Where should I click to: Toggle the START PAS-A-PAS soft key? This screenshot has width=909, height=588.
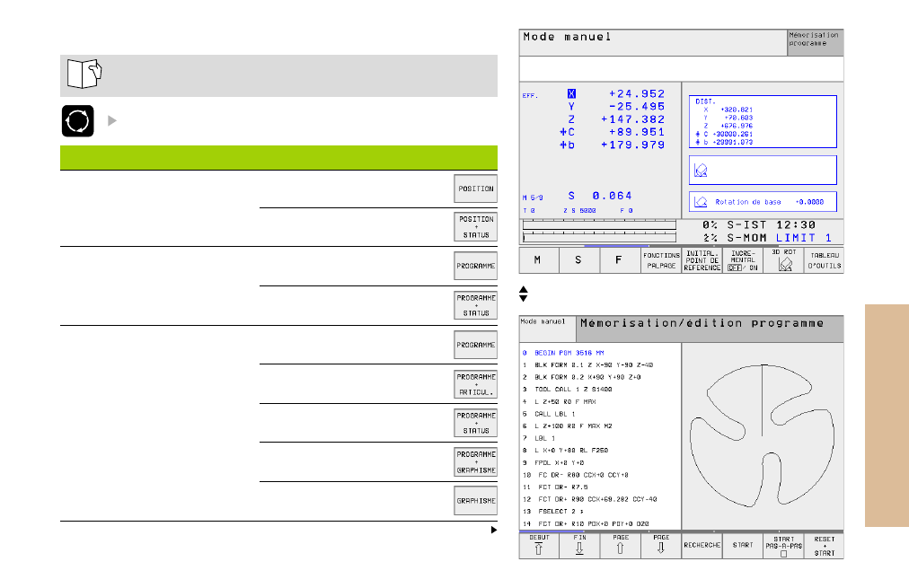point(783,546)
